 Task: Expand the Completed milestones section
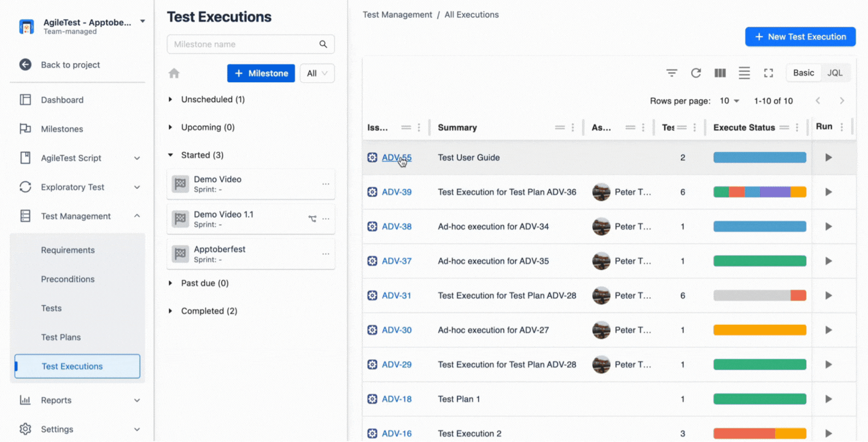pyautogui.click(x=171, y=310)
